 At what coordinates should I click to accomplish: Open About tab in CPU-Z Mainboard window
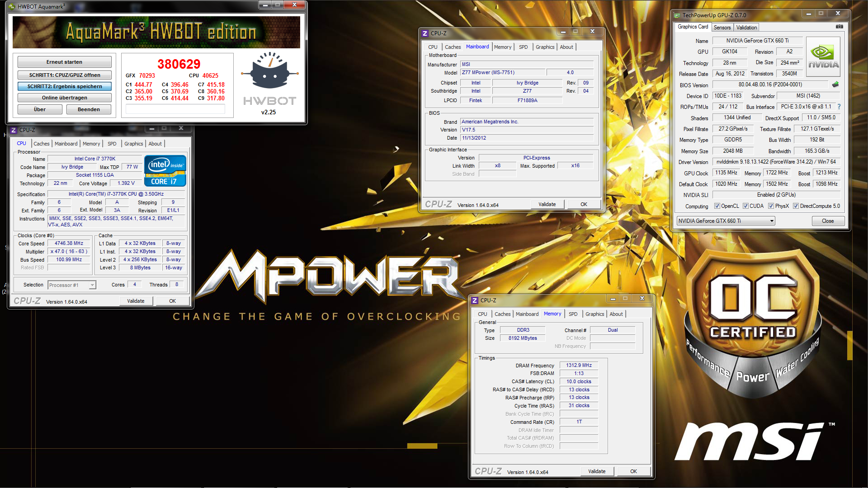[x=566, y=47]
